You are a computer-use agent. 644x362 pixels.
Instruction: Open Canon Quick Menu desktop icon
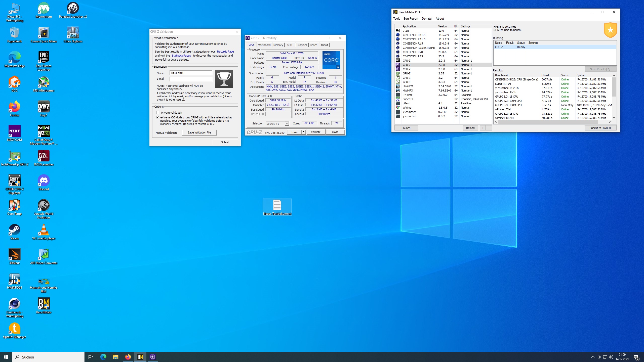44,35
